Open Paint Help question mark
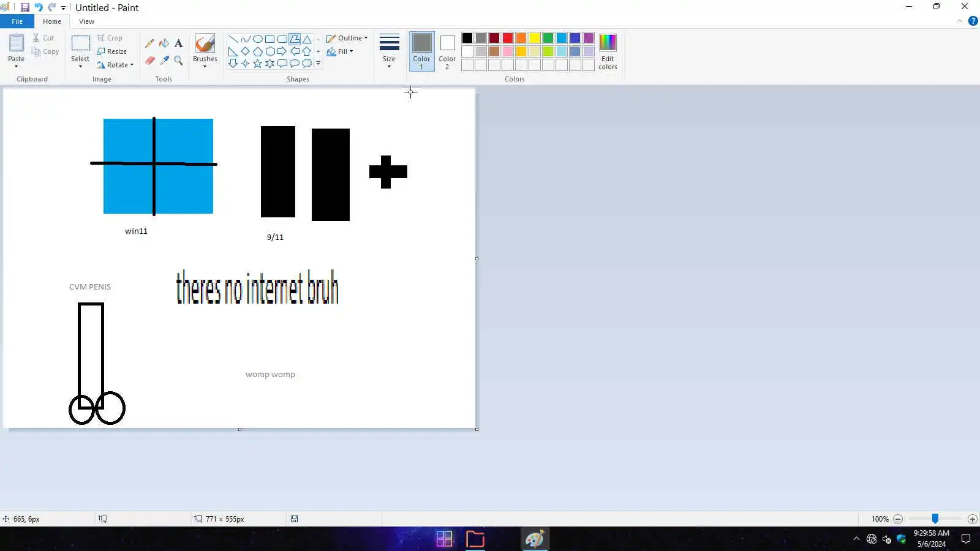The height and width of the screenshot is (551, 980). point(973,21)
